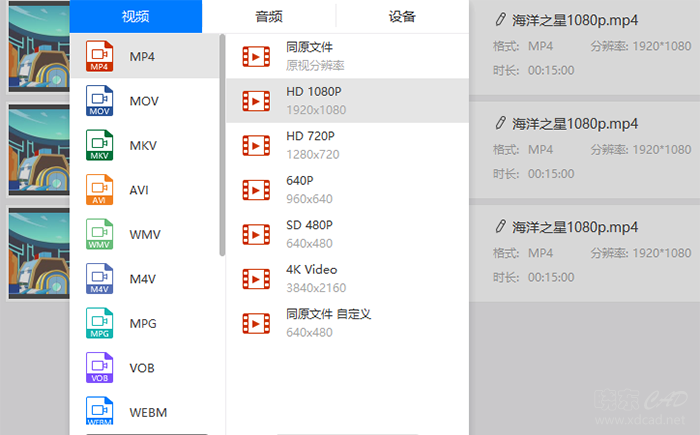
Task: Select third video thumbnail in list
Action: (39, 253)
